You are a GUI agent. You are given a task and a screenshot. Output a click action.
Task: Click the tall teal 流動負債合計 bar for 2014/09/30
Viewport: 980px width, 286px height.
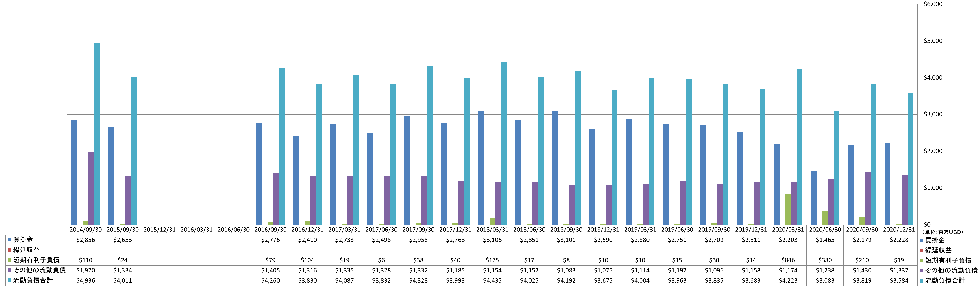[97, 134]
